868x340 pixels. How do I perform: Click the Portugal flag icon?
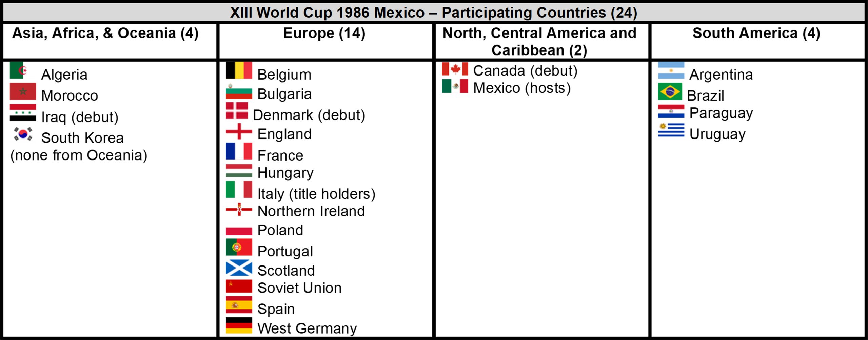coord(239,247)
